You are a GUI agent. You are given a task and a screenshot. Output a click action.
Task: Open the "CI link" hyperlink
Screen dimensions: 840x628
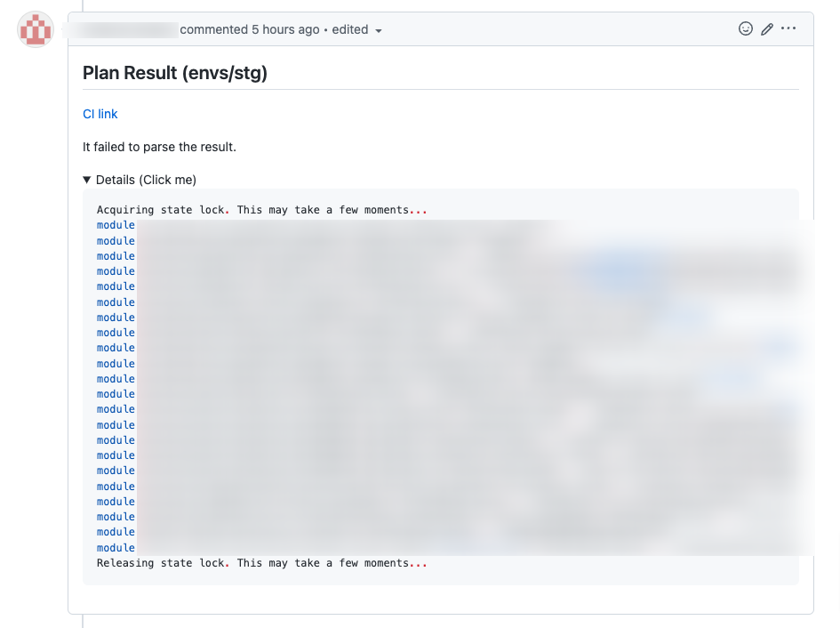pos(100,114)
